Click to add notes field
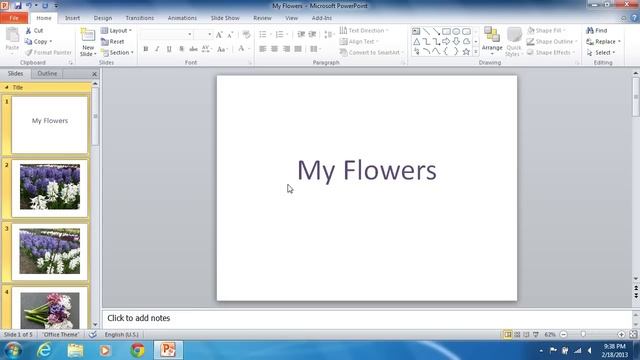 point(367,318)
